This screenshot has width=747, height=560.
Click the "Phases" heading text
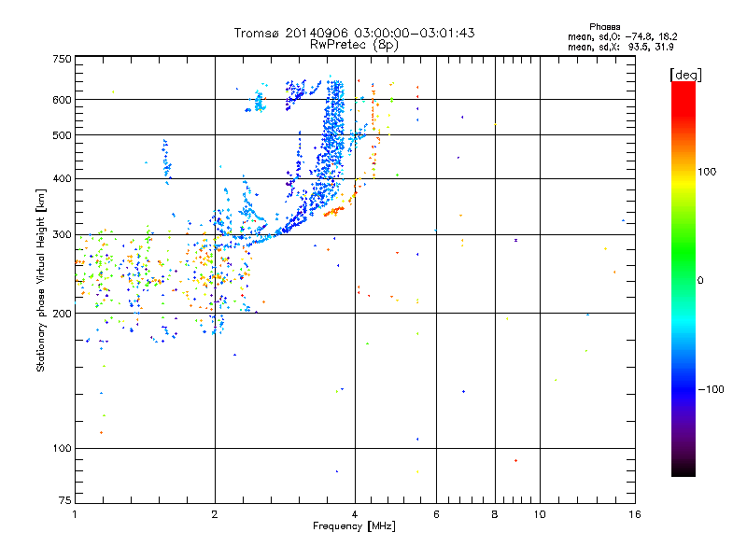[604, 27]
